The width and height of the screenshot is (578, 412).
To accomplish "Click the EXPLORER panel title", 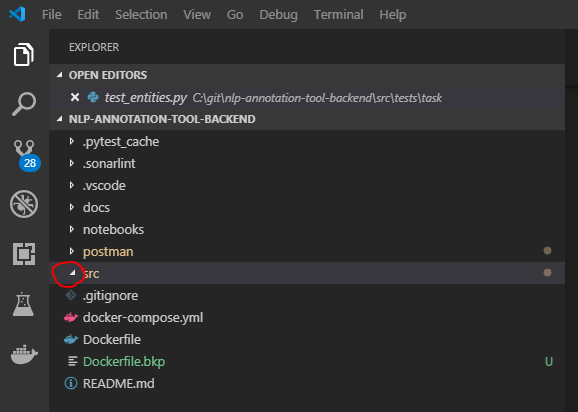I will point(94,47).
